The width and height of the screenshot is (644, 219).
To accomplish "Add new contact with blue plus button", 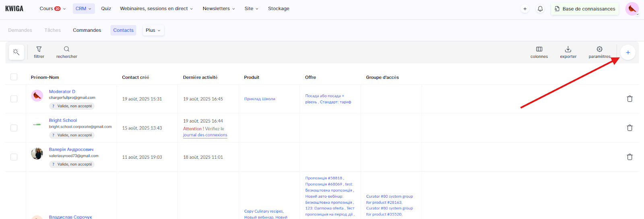I will pos(627,53).
